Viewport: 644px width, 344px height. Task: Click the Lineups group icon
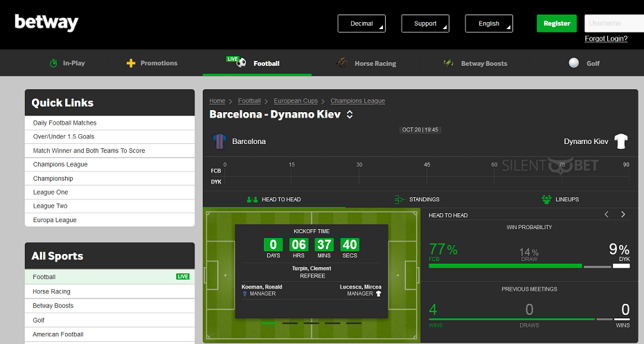[x=546, y=199]
